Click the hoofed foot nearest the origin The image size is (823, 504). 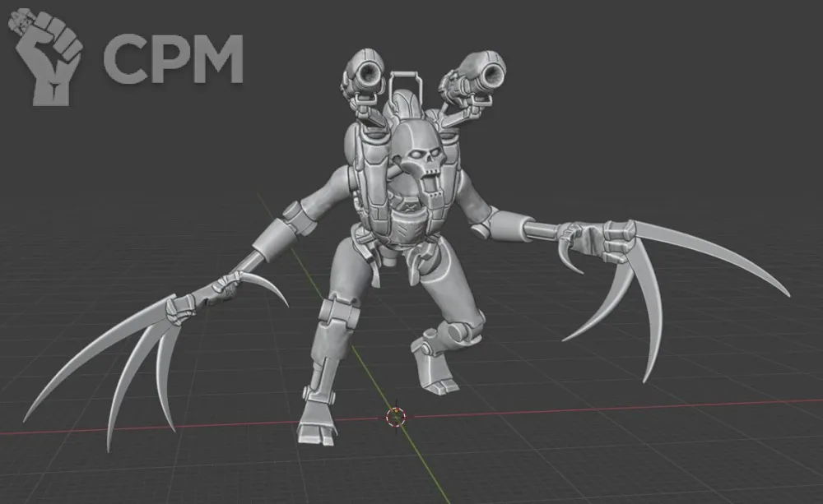[x=317, y=423]
